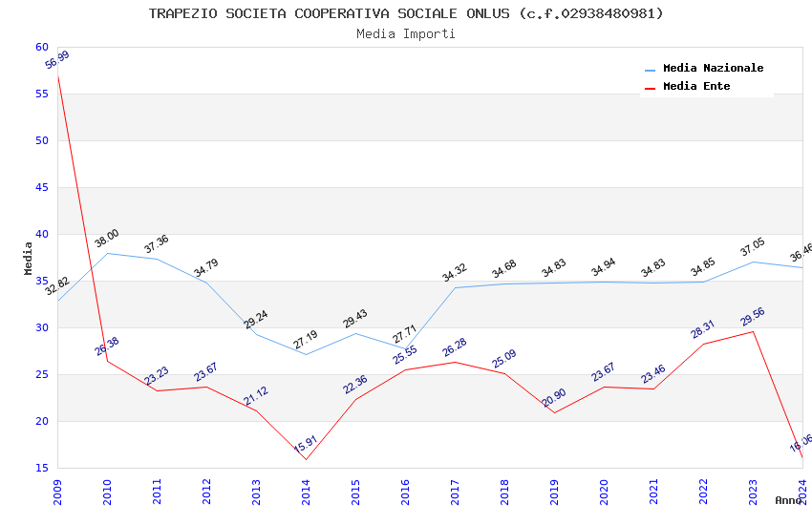Viewport: 812px width, 525px height.
Task: Click the Anno axis title
Action: 788,500
